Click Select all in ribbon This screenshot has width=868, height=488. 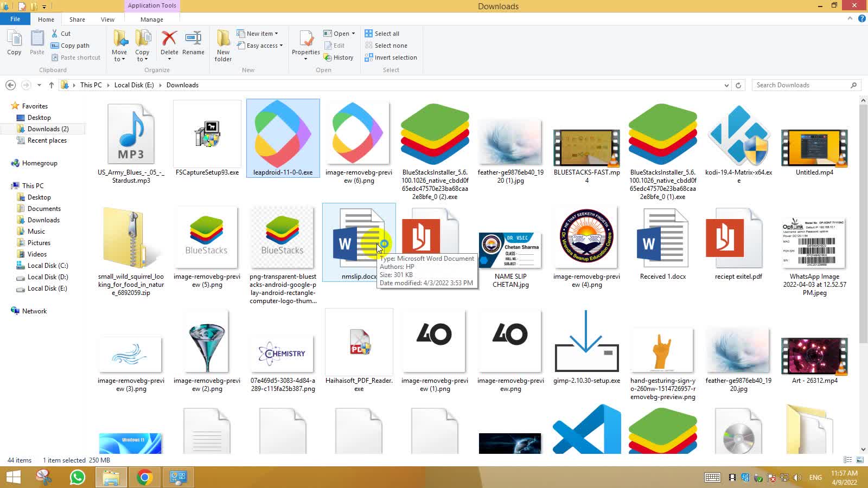(x=382, y=34)
